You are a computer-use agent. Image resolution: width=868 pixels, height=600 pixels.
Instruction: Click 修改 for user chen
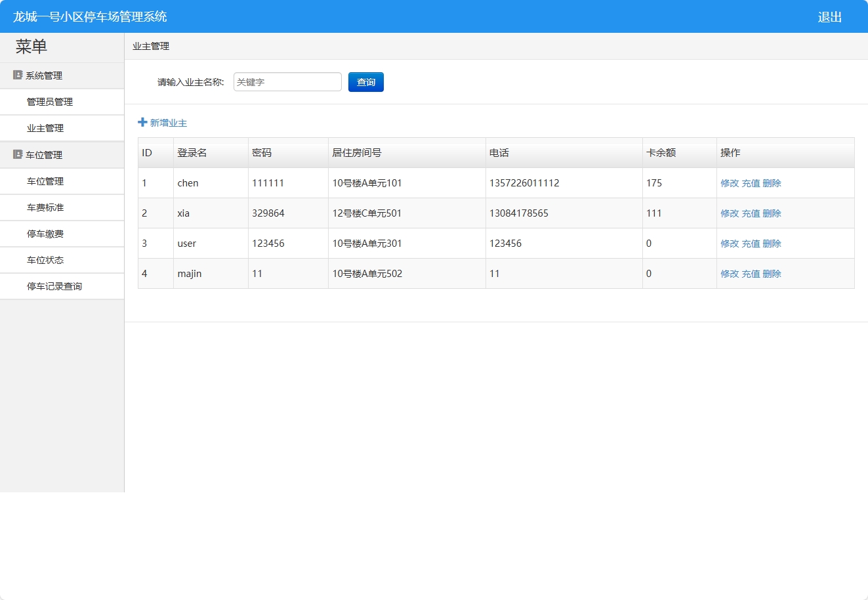[x=730, y=183]
